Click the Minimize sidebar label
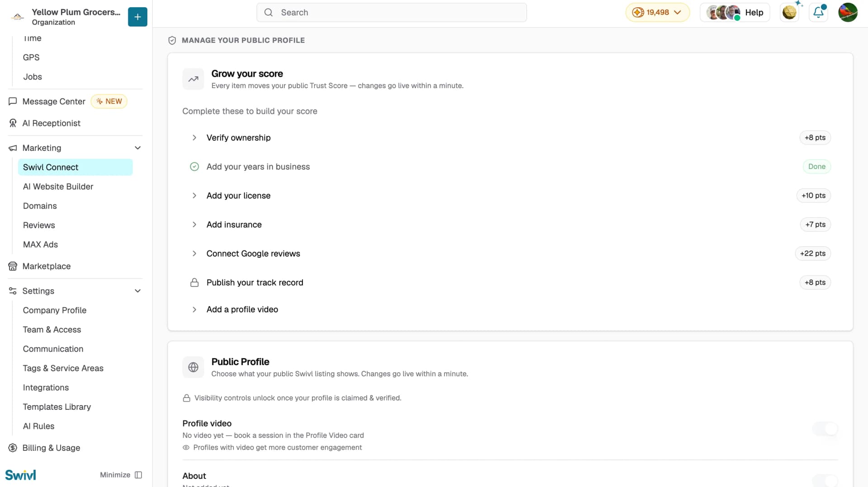Screen dimensions: 868x487 click(x=115, y=475)
